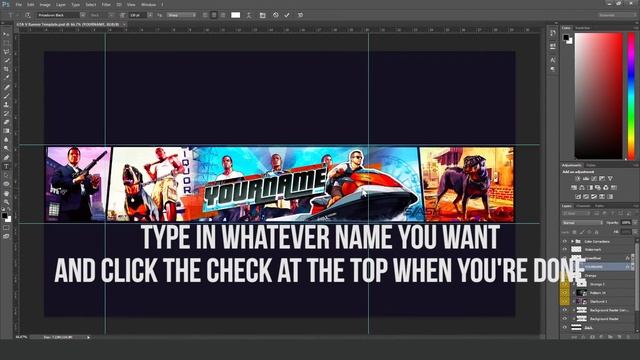Click the white text color swatch
The width and height of the screenshot is (640, 360).
(236, 15)
